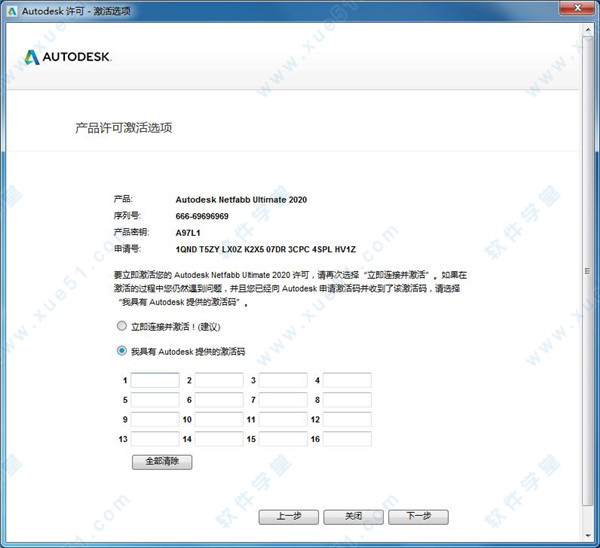Click the Autodesk title bar app icon
This screenshot has height=548, width=600.
coord(12,11)
